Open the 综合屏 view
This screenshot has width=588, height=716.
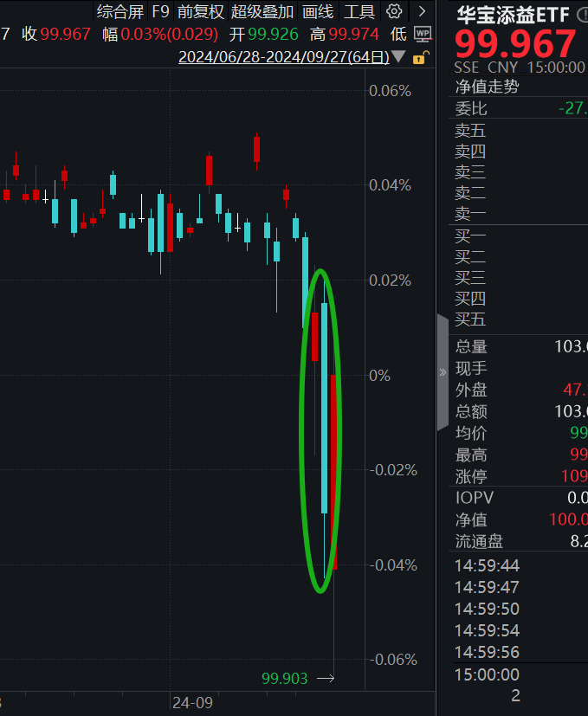120,11
